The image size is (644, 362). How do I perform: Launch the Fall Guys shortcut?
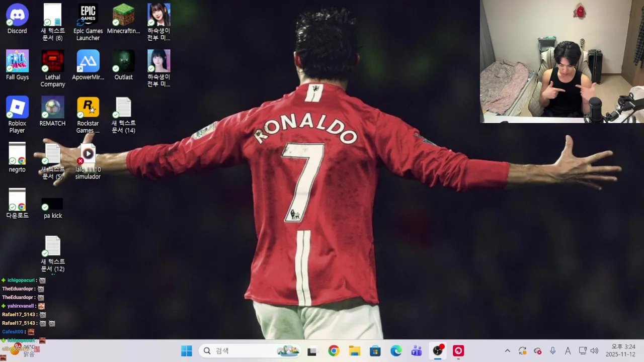[x=17, y=65]
